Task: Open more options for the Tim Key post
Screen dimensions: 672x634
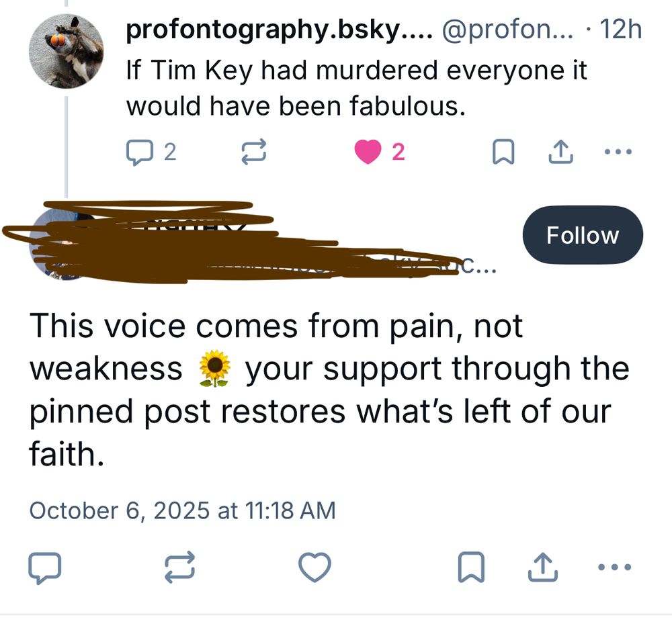Action: click(618, 151)
